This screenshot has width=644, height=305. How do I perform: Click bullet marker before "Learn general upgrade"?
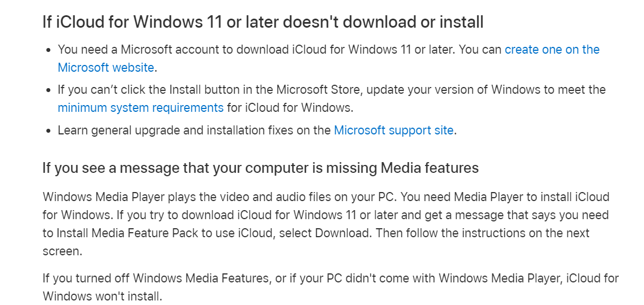[x=49, y=131]
